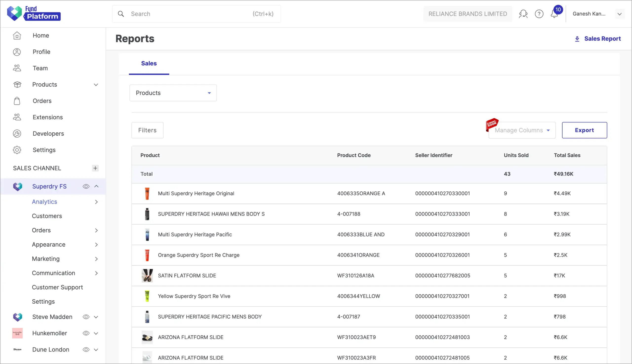Viewport: 632px width, 364px height.
Task: Check notifications via the bell icon
Action: pos(555,14)
